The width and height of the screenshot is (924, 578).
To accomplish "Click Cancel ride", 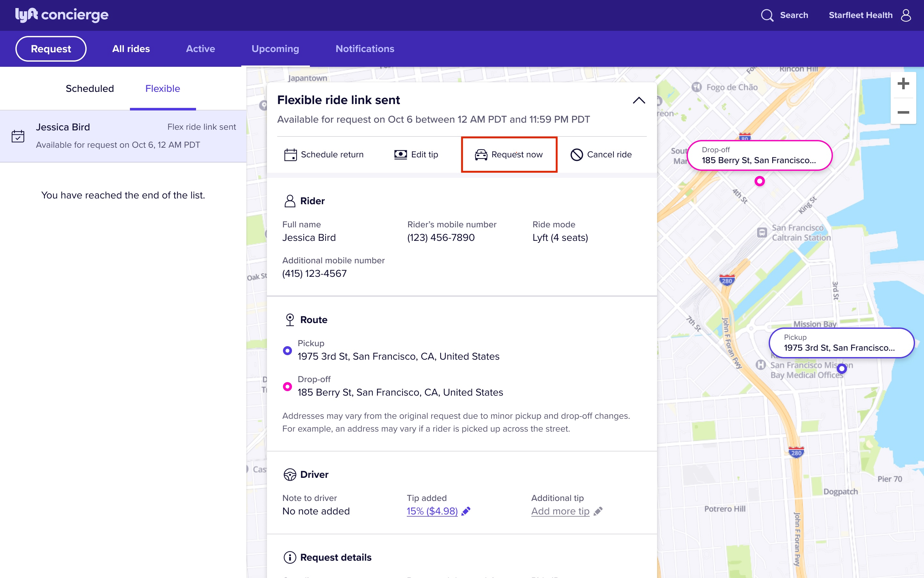I will [601, 154].
